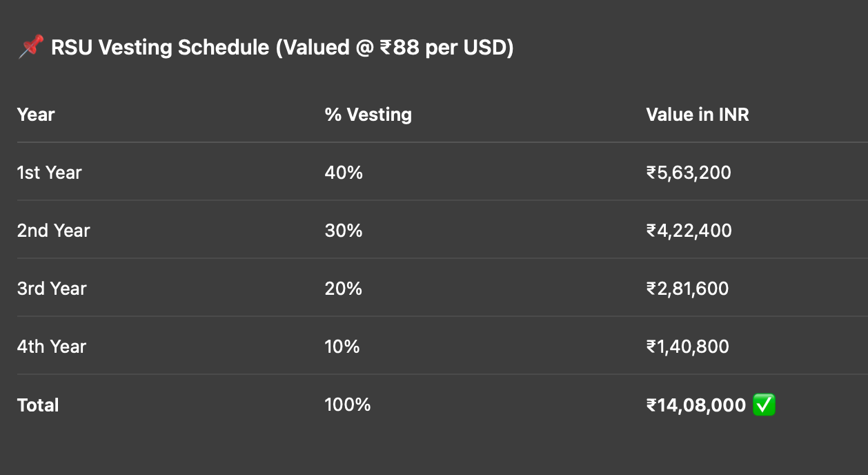Click the 10% vesting cell

(x=342, y=347)
